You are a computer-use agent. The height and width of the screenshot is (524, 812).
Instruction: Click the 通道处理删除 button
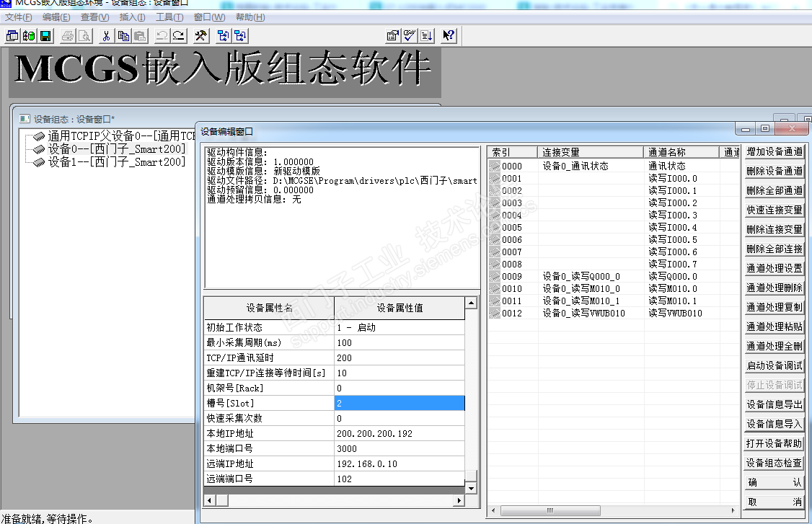tap(775, 288)
